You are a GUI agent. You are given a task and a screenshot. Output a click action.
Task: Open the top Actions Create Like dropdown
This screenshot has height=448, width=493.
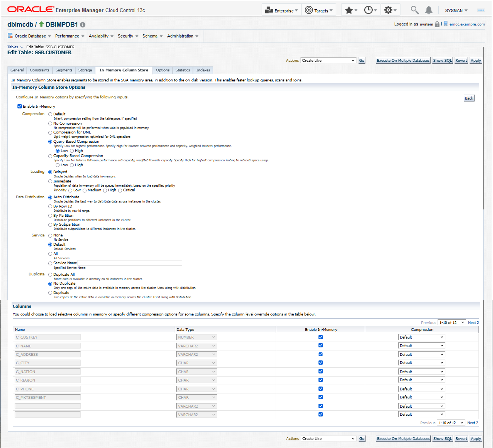(x=328, y=60)
